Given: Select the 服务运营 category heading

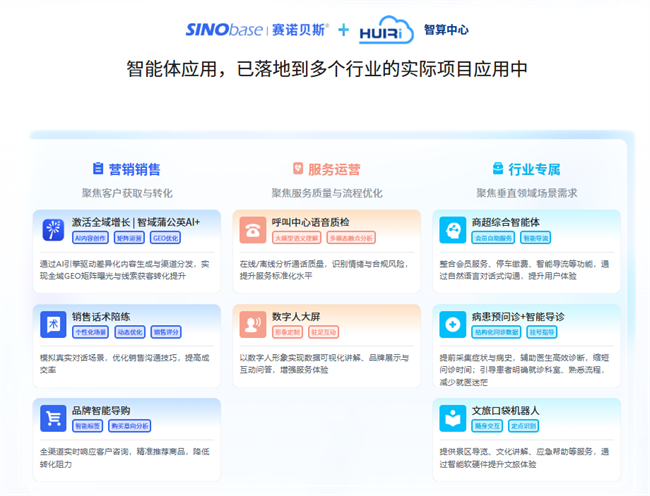Looking at the screenshot, I should coord(326,169).
